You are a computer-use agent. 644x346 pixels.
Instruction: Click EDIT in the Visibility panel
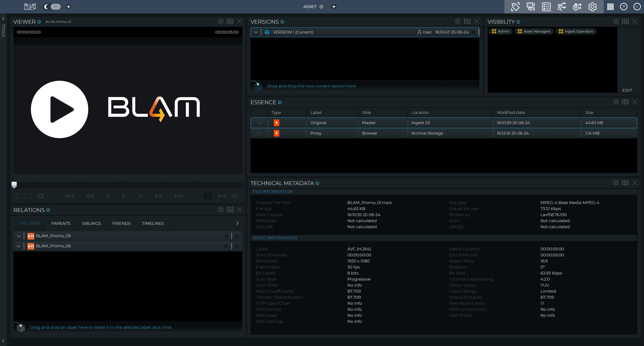[629, 90]
